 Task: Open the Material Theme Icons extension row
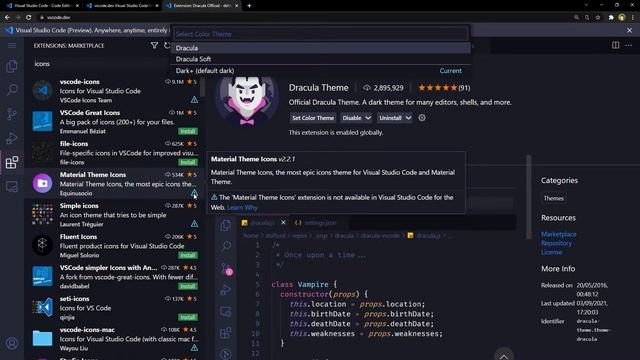pyautogui.click(x=115, y=183)
